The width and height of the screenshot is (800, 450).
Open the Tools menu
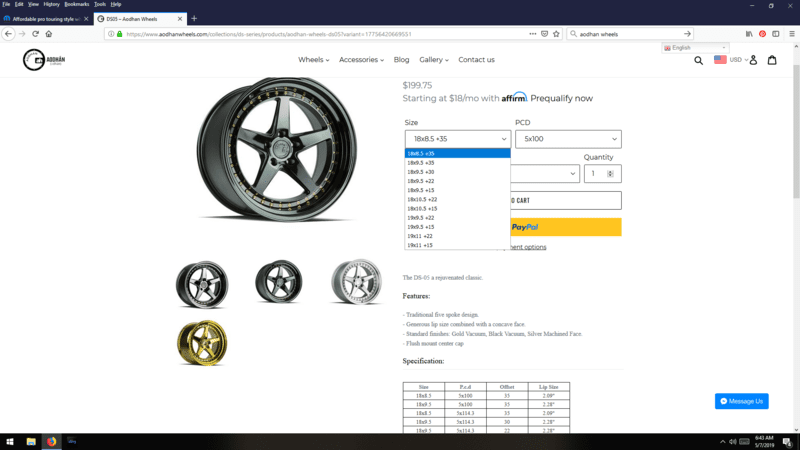click(100, 4)
